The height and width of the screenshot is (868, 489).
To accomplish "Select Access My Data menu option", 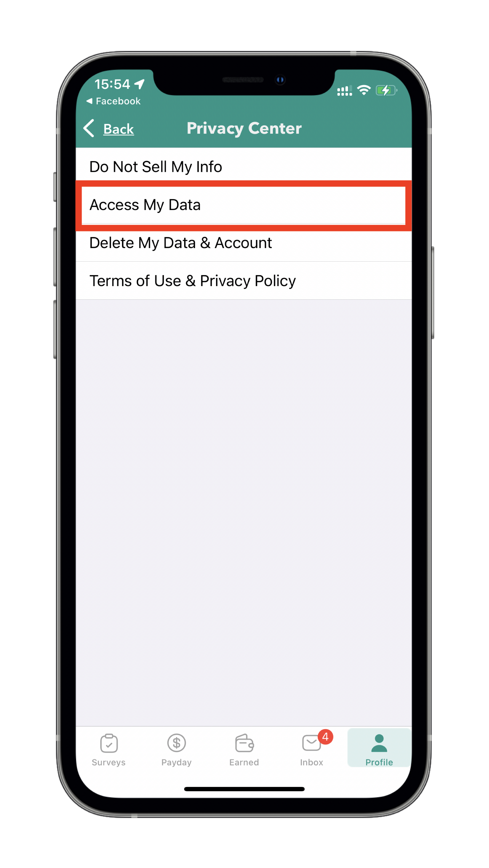I will pos(244,204).
